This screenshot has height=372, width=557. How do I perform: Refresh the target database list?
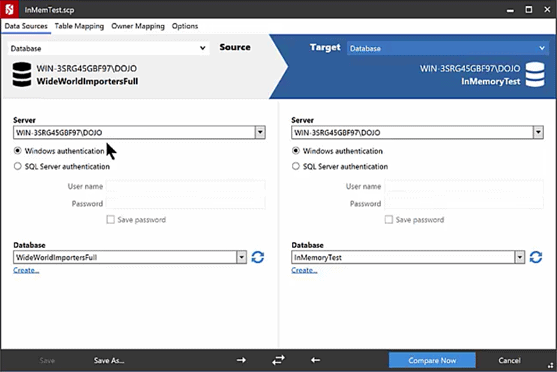point(536,257)
